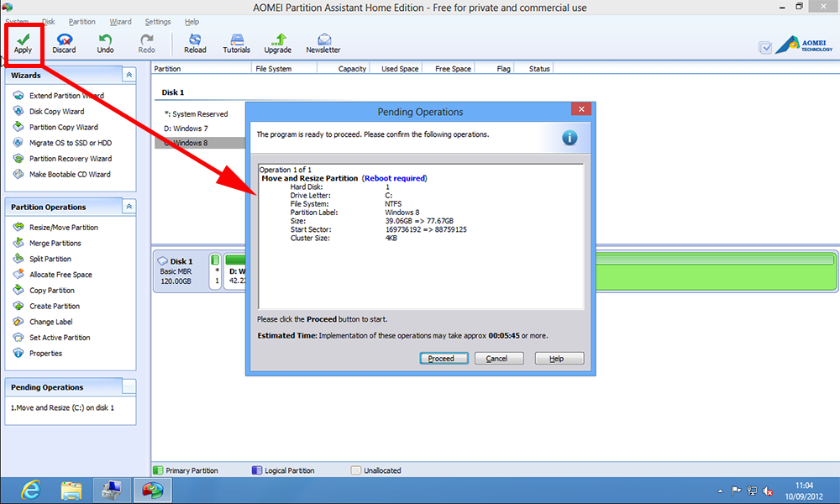Open the Disk menu
Screen dimensions: 840x504
click(49, 22)
